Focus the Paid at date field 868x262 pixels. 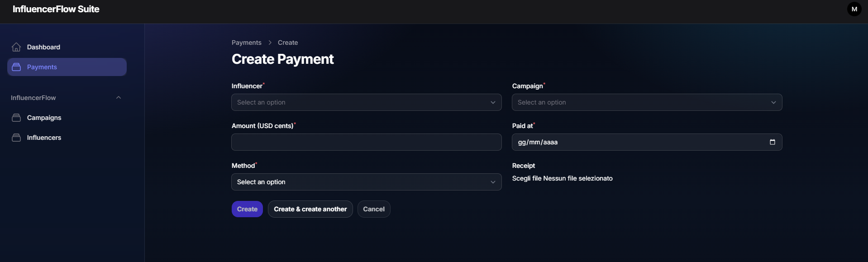(647, 142)
